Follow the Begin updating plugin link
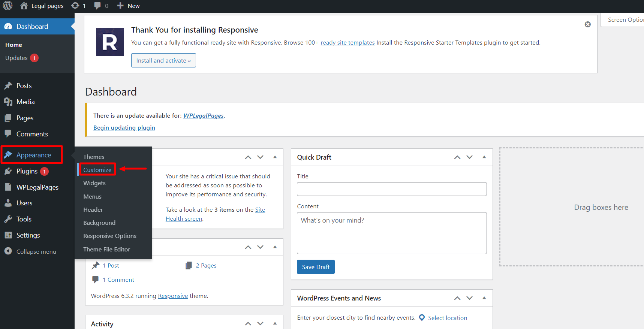 (x=124, y=128)
